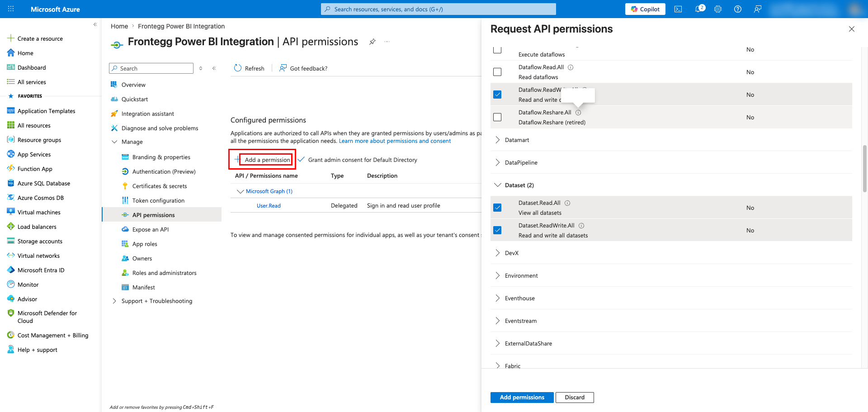Uncheck the Dataflow.ReadWrite.All checkbox
Viewport: 868px width, 412px height.
pyautogui.click(x=497, y=95)
